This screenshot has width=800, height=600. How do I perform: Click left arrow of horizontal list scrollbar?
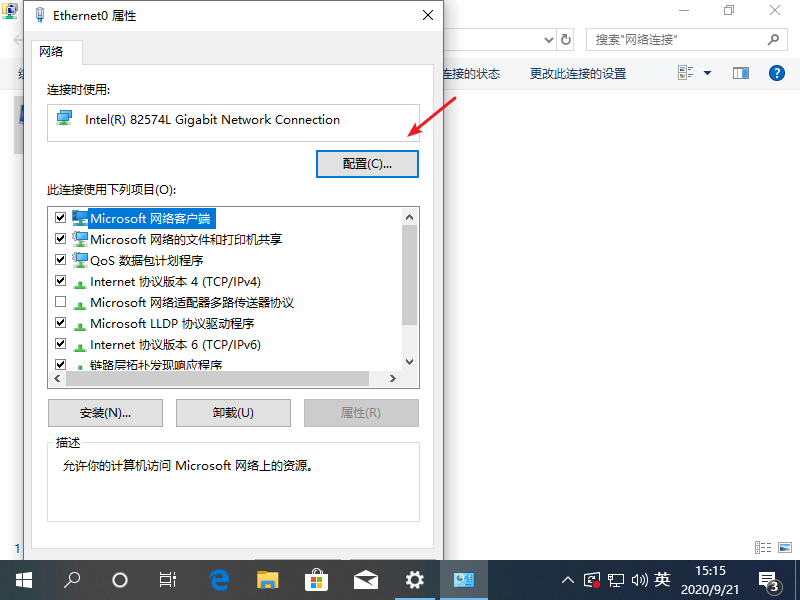(57, 379)
